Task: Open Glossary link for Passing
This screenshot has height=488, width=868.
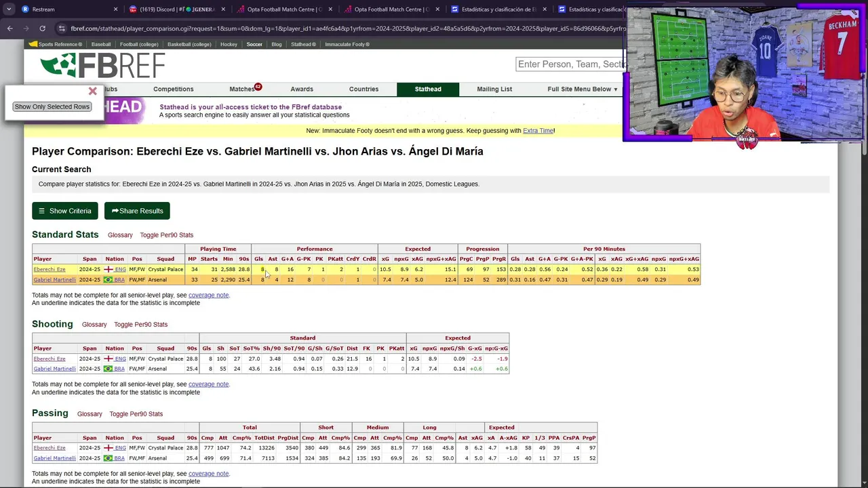Action: point(90,414)
